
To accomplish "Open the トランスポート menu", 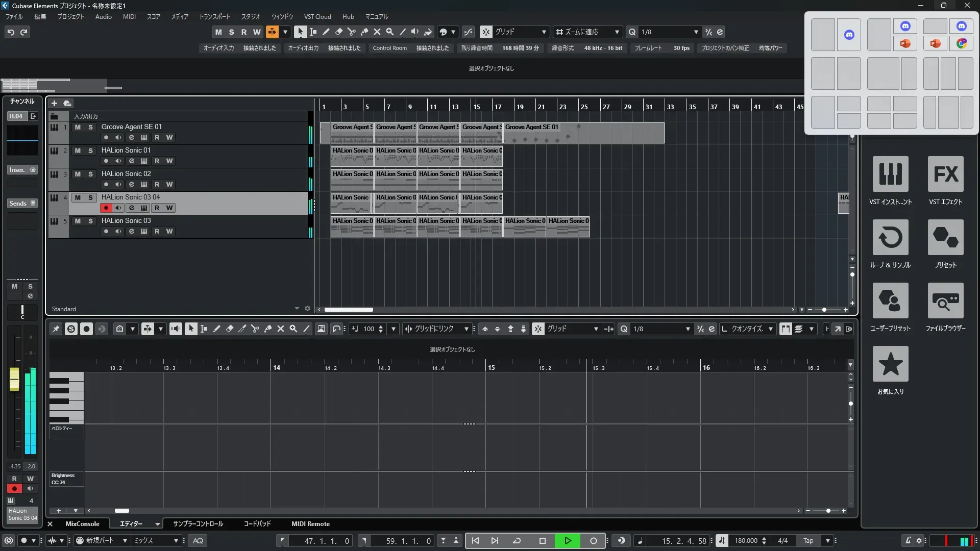I will click(x=214, y=17).
